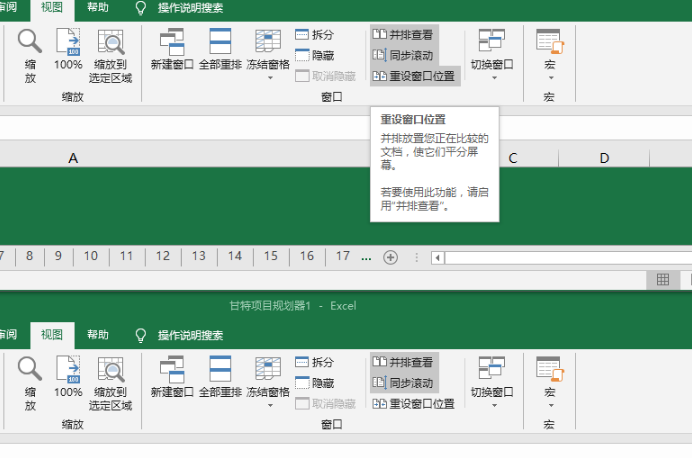Viewport: 692px width, 458px height.
Task: Open Switch Windows dropdown in lower window
Action: click(492, 382)
